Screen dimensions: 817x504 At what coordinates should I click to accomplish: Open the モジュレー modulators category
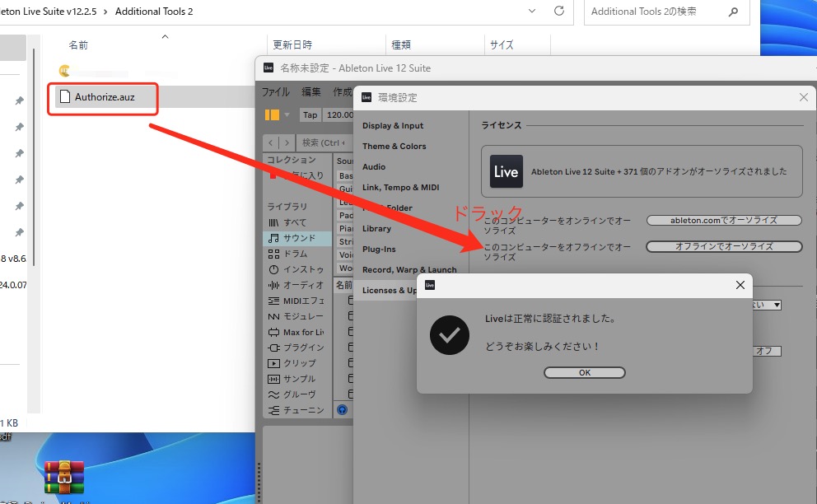point(297,316)
